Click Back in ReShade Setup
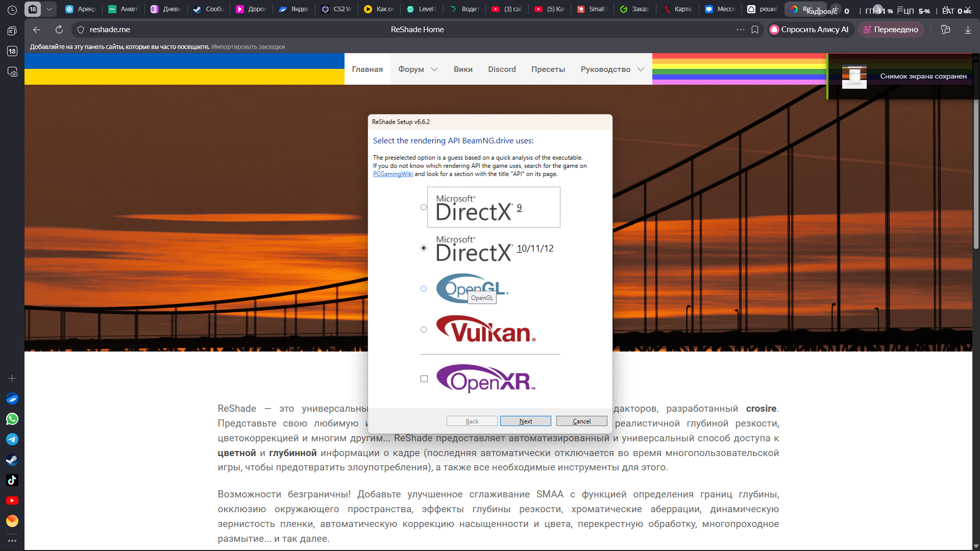 [472, 421]
